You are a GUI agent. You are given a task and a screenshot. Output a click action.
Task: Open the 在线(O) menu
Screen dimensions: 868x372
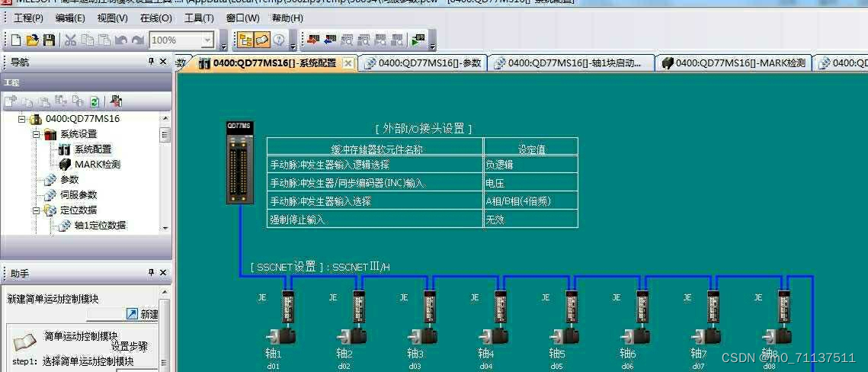[x=156, y=18]
